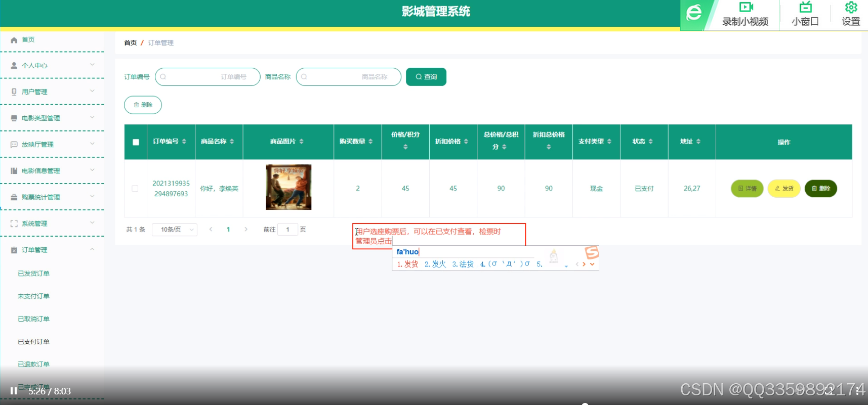Select IME candidate 1 发货
Image resolution: width=868 pixels, height=405 pixels.
pos(408,264)
